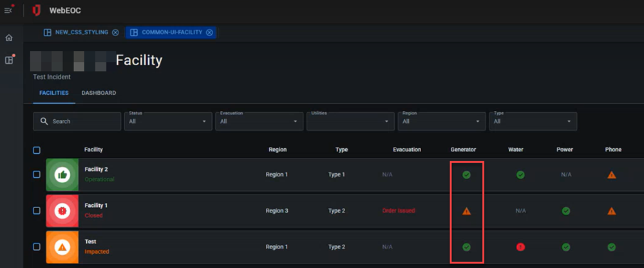Open the Test facility name
644x268 pixels.
pyautogui.click(x=90, y=242)
